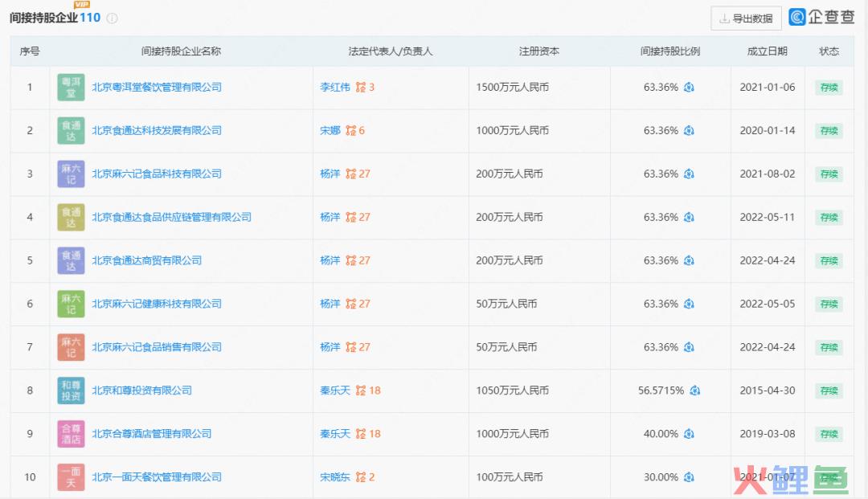This screenshot has height=499, width=868.
Task: Click the 序号 column header
Action: tap(30, 51)
